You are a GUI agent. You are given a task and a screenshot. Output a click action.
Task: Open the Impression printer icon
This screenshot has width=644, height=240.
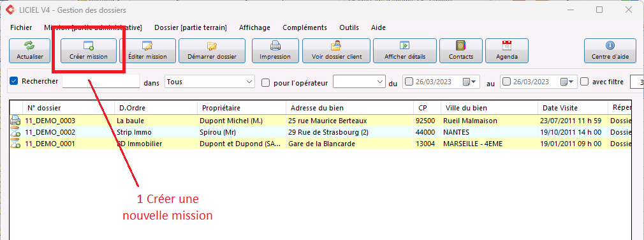275,45
